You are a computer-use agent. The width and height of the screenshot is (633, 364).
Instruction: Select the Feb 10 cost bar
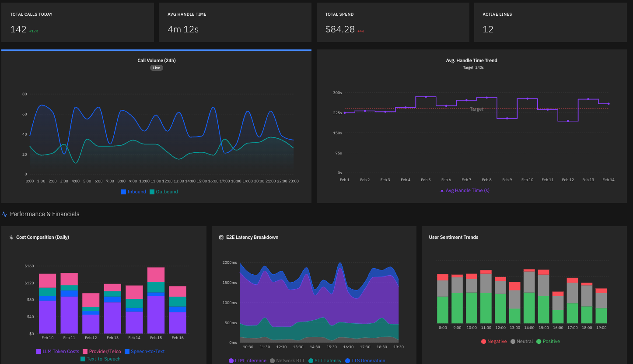tap(48, 304)
